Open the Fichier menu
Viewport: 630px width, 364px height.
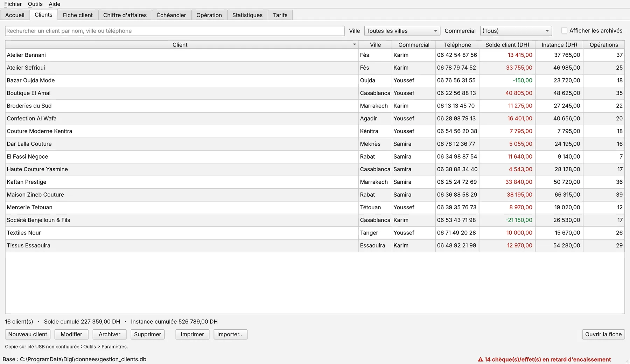point(13,4)
